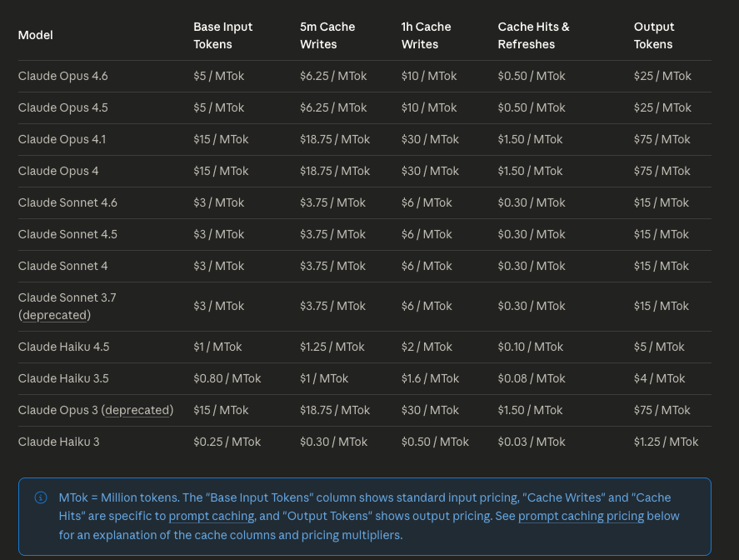Image resolution: width=739 pixels, height=560 pixels.
Task: Select the 'Claude Haiku 4.5' model name
Action: point(63,347)
